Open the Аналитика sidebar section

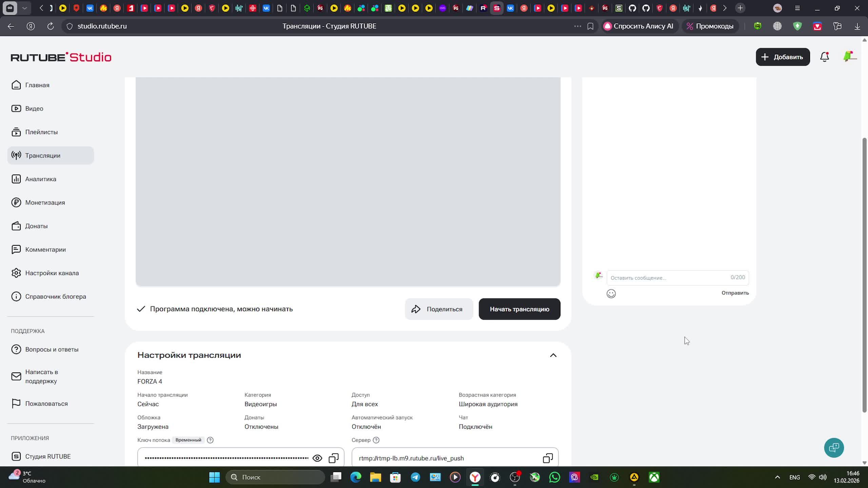tap(41, 179)
